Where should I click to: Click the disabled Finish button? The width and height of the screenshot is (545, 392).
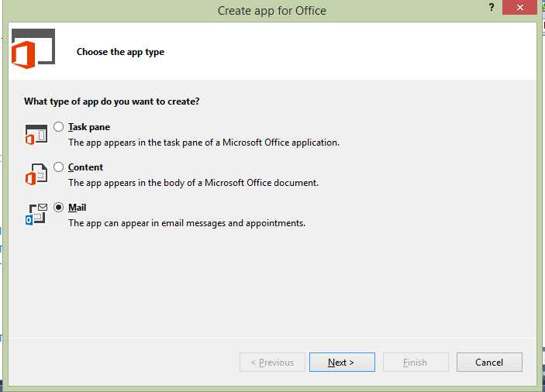416,362
